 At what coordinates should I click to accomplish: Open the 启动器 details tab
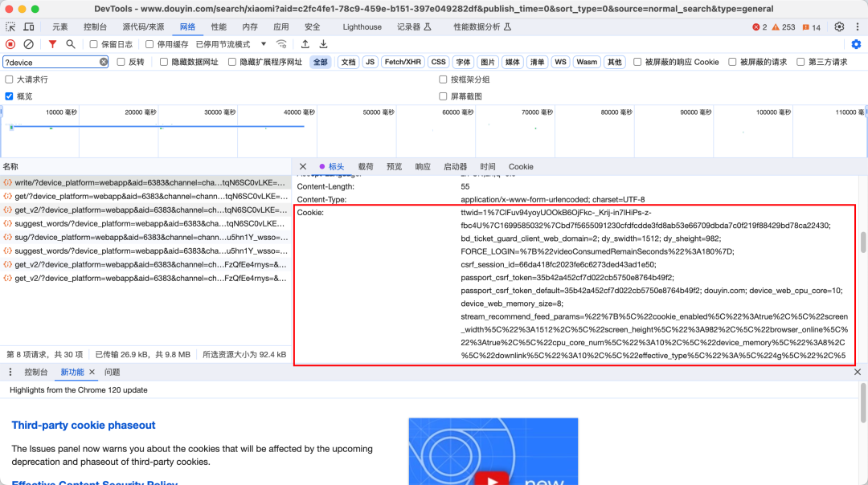(x=455, y=166)
